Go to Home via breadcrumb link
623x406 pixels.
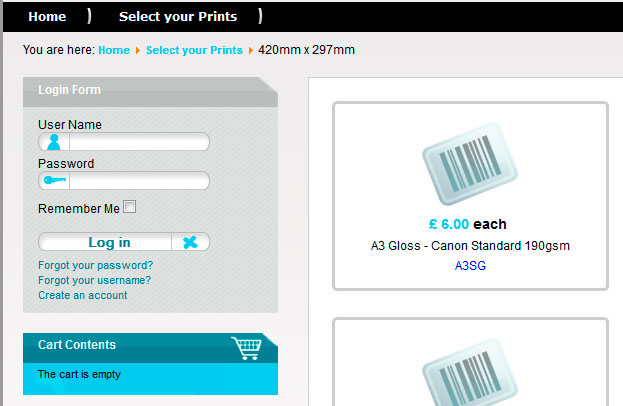[114, 50]
